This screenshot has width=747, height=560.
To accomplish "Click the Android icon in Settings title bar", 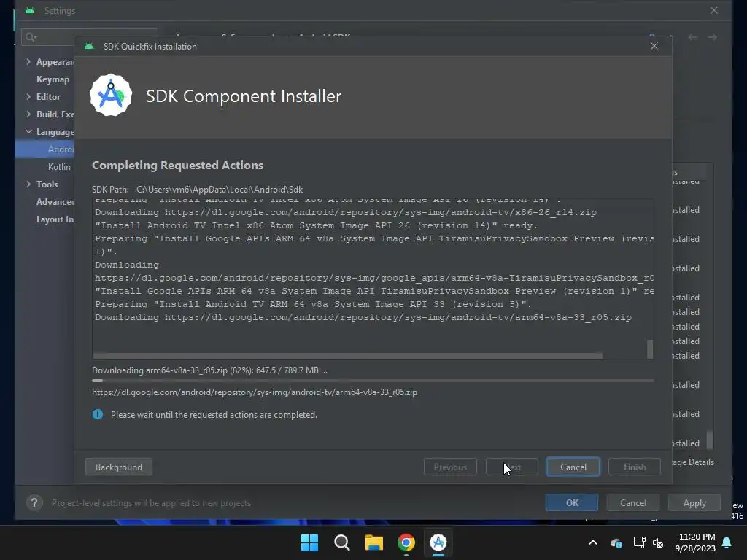I will click(30, 10).
